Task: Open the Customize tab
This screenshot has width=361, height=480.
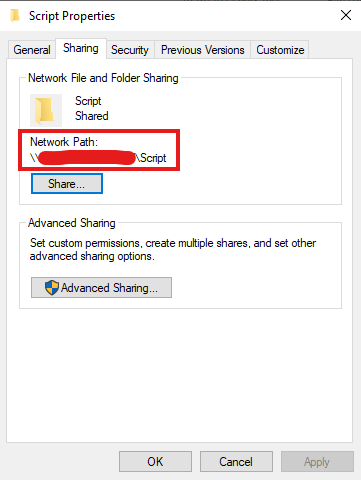Action: [280, 50]
